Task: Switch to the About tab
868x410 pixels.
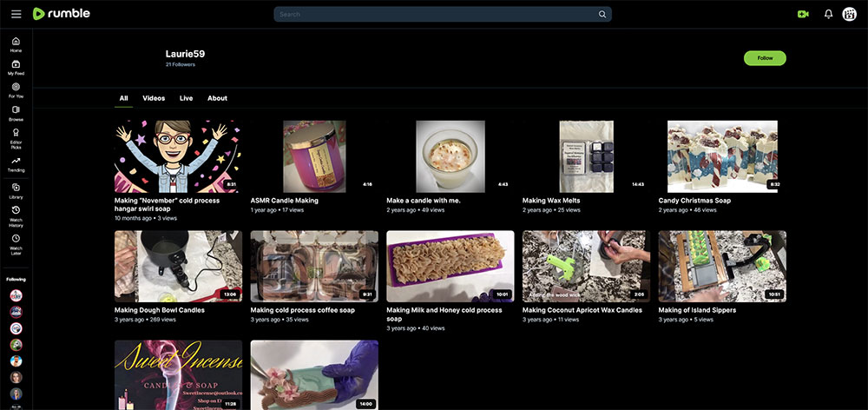Action: pos(218,98)
